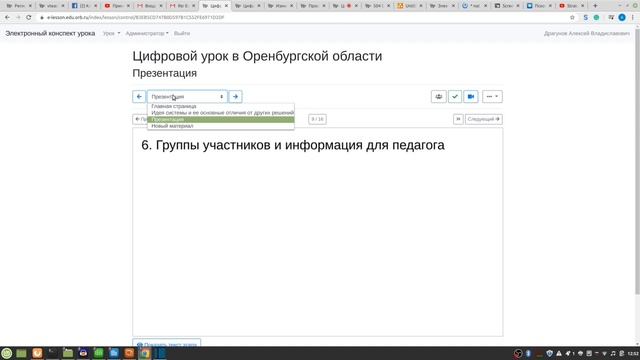The height and width of the screenshot is (360, 640).
Task: Click the partly hidden previous slide button
Action: pos(140,119)
